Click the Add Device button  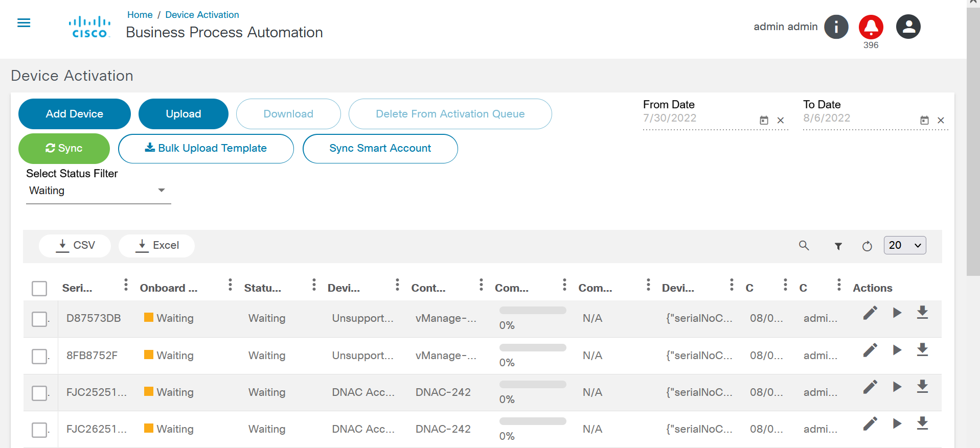(x=75, y=114)
